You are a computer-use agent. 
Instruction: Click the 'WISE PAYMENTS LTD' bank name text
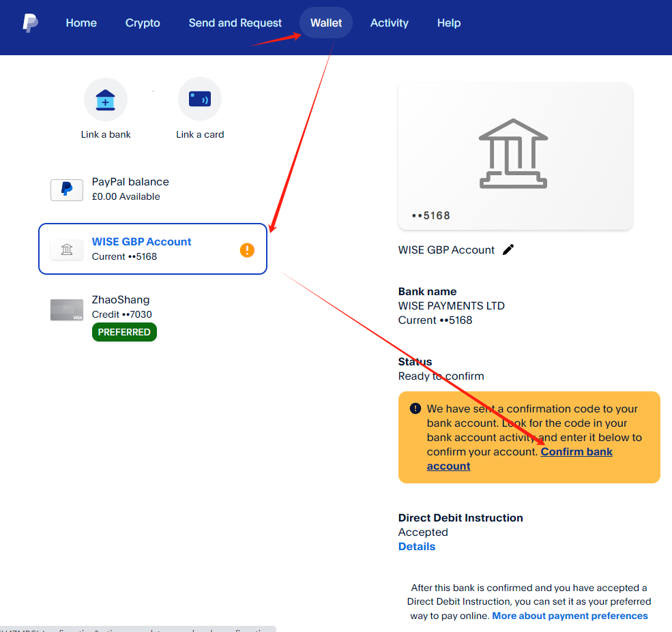[x=451, y=305]
